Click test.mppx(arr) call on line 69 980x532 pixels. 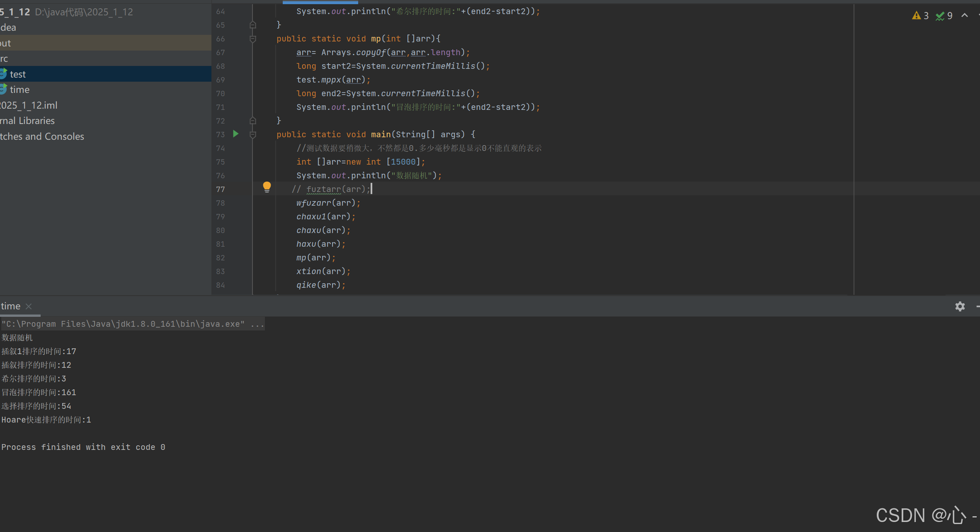[x=333, y=80]
